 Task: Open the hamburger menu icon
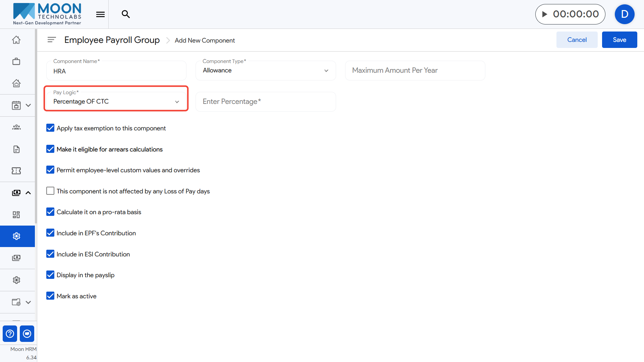tap(100, 14)
